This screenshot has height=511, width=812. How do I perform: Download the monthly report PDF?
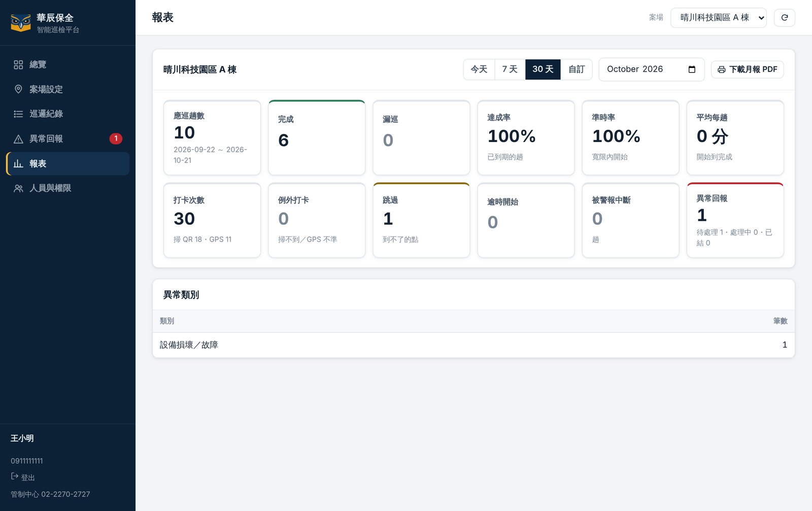click(x=748, y=70)
